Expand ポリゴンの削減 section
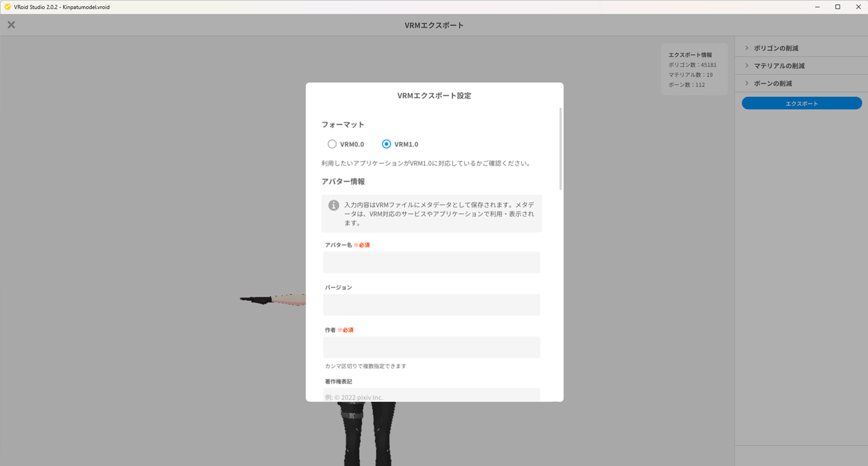The image size is (868, 466). [x=802, y=48]
